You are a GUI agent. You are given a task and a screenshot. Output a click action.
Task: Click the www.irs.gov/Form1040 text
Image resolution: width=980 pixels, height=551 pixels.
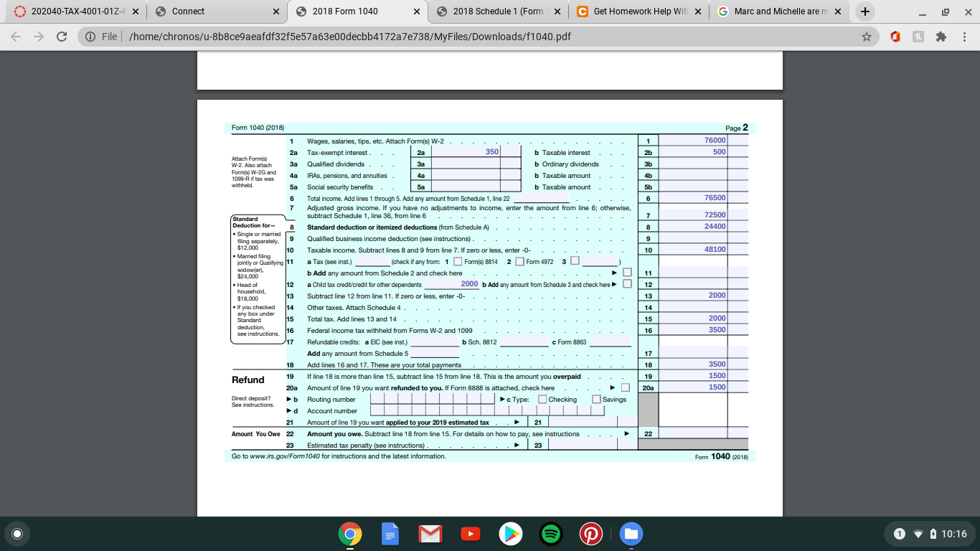tap(286, 456)
